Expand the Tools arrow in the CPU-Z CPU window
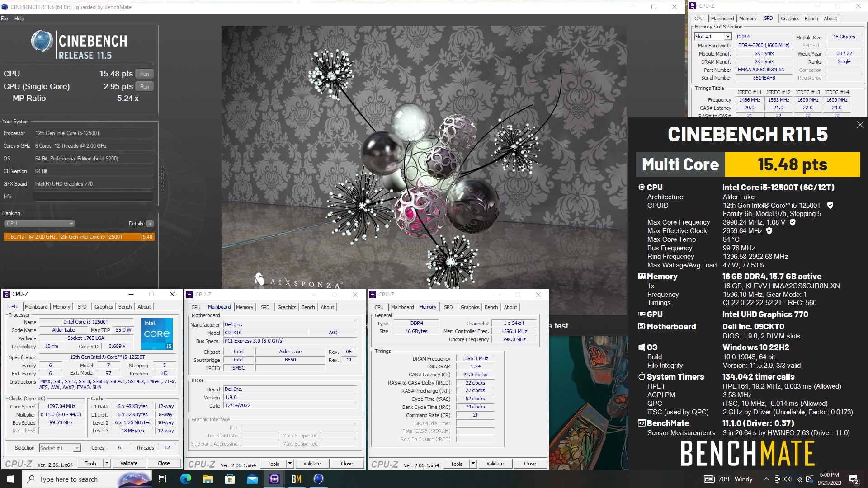 (107, 463)
